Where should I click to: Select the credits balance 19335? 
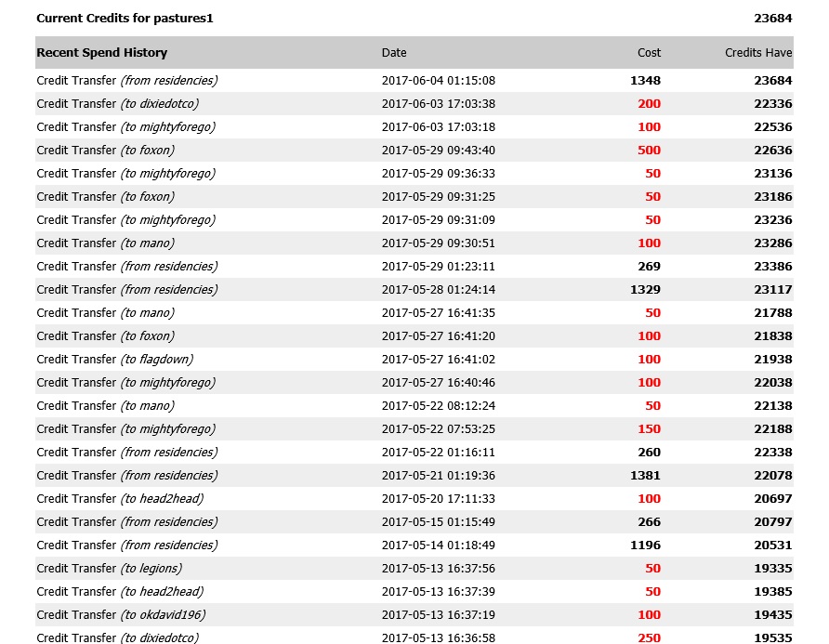tap(772, 569)
